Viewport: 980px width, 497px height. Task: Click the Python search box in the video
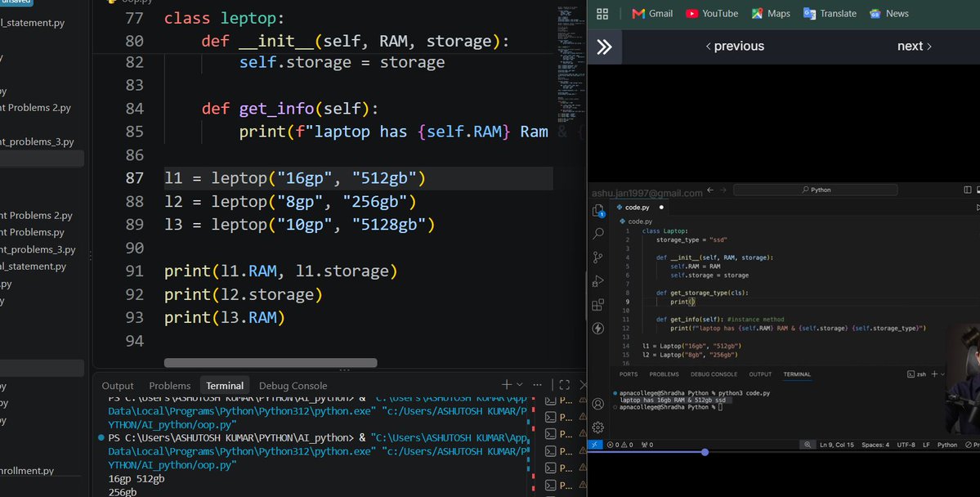[x=816, y=190]
